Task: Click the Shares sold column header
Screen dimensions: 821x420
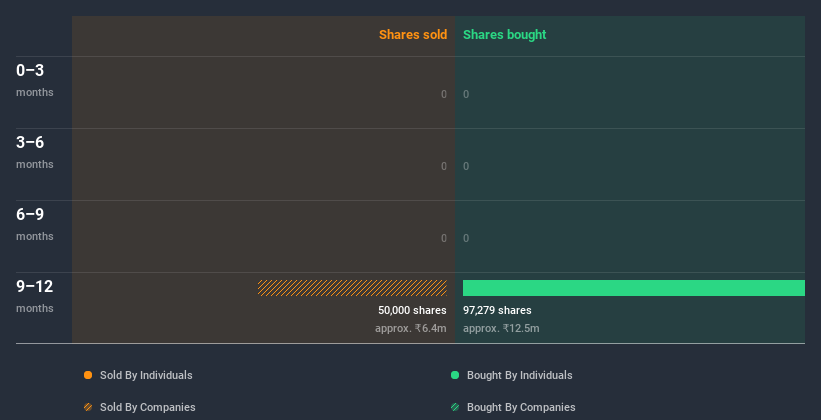Action: click(x=413, y=35)
